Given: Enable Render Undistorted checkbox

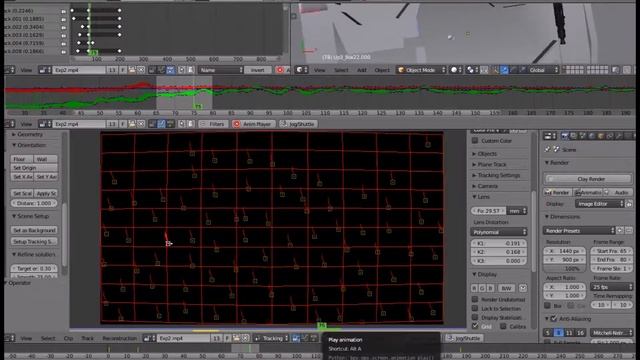Looking at the screenshot, I should pos(475,299).
